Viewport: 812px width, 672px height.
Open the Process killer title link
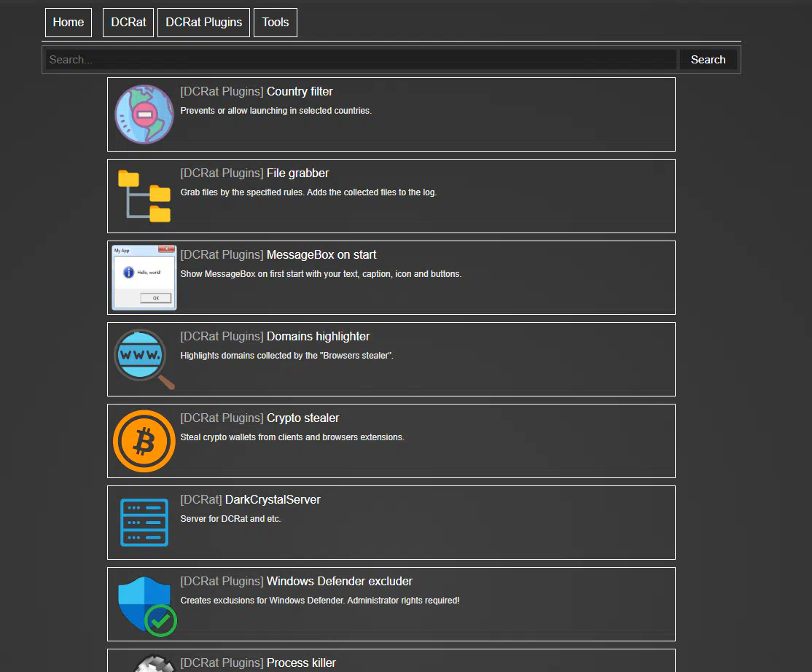click(x=301, y=663)
